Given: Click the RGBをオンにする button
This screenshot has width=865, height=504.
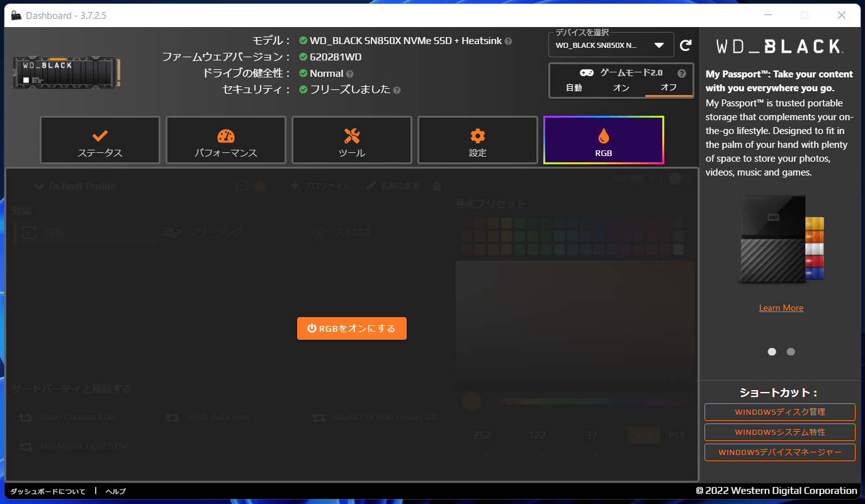Looking at the screenshot, I should pyautogui.click(x=352, y=328).
